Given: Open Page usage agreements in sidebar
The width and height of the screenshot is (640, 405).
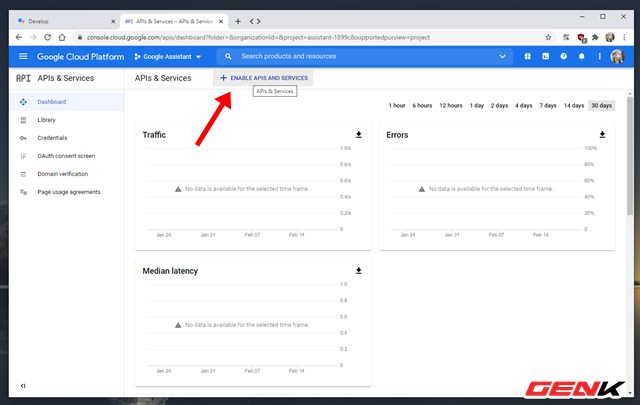Looking at the screenshot, I should pos(69,192).
